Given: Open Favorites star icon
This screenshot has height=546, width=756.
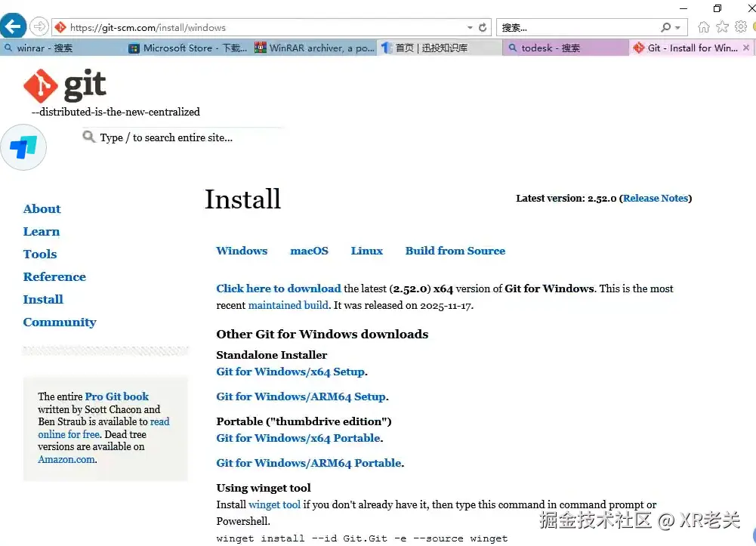Looking at the screenshot, I should pyautogui.click(x=722, y=27).
